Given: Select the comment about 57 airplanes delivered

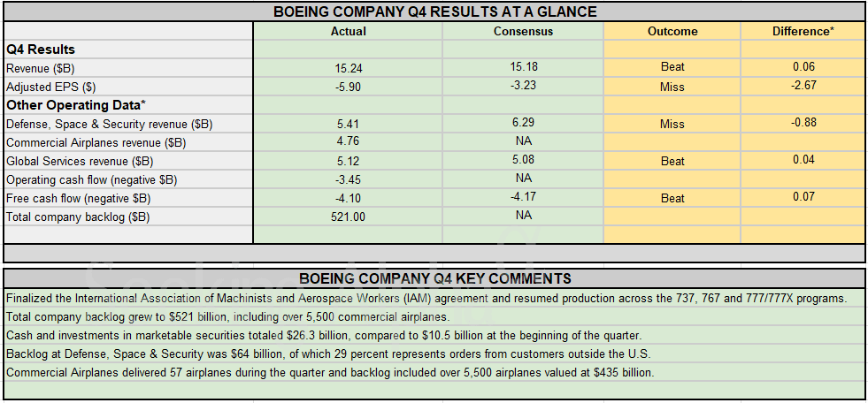Looking at the screenshot, I should (x=330, y=372).
